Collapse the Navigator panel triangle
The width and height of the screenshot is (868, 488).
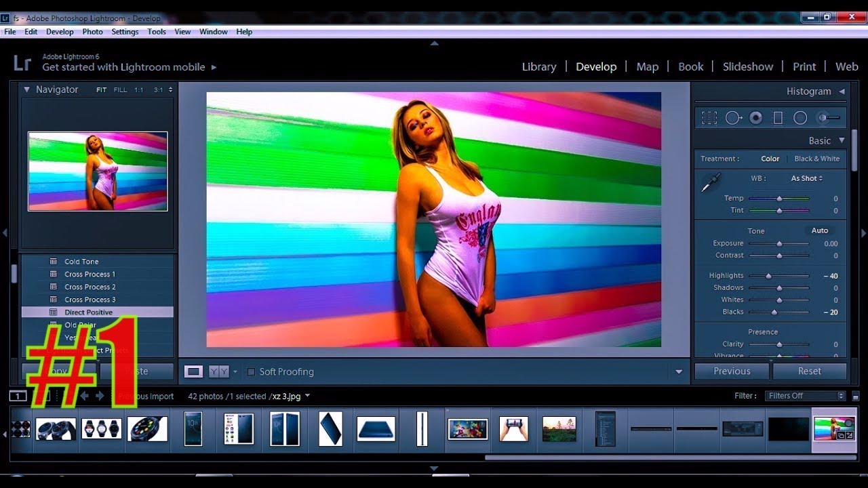click(27, 89)
